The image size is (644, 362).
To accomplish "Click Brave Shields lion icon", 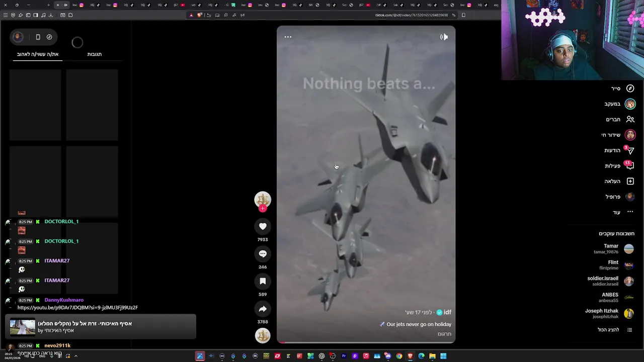I will pos(200,15).
